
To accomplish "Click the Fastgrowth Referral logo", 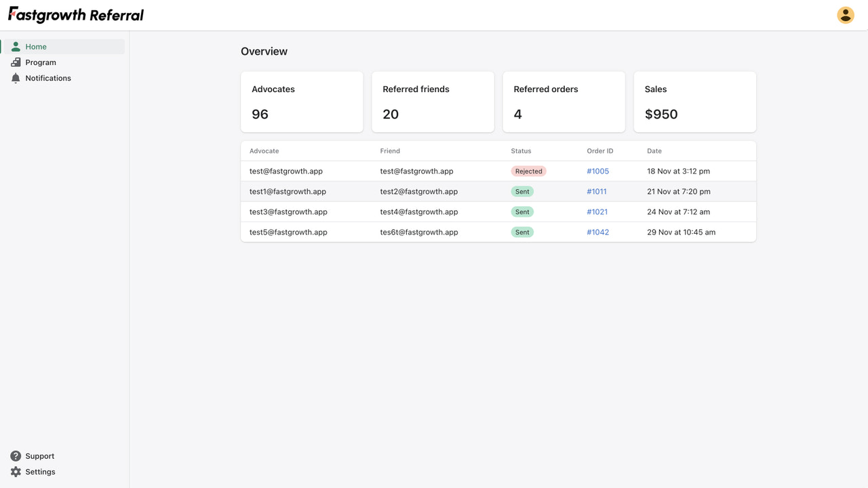I will tap(75, 14).
